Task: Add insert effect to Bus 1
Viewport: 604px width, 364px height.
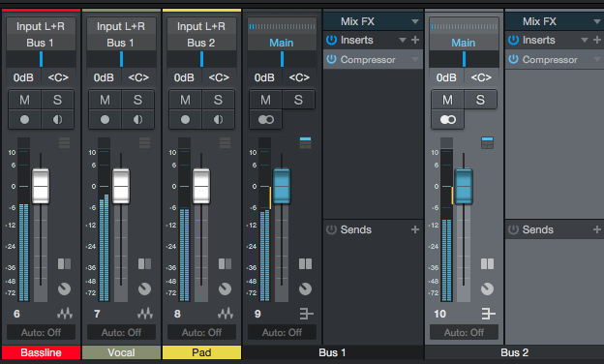Action: coord(415,40)
